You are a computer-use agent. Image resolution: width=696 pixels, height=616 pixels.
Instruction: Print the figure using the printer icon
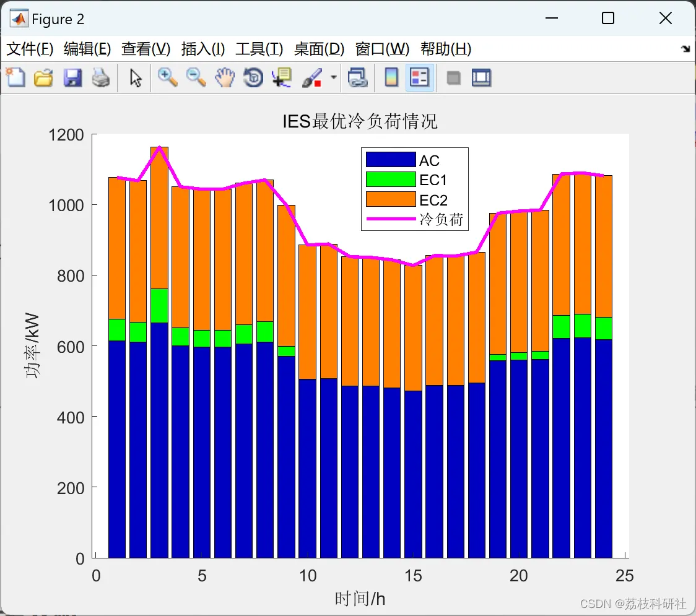pyautogui.click(x=101, y=77)
